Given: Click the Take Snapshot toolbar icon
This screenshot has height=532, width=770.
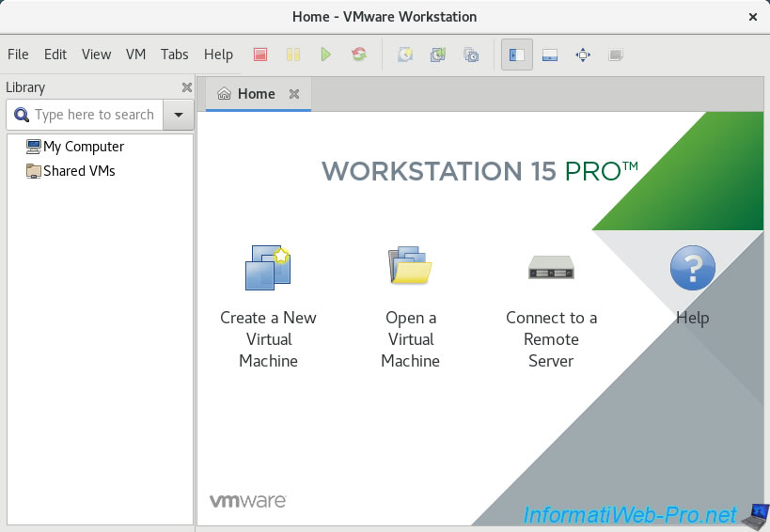Looking at the screenshot, I should [x=405, y=55].
